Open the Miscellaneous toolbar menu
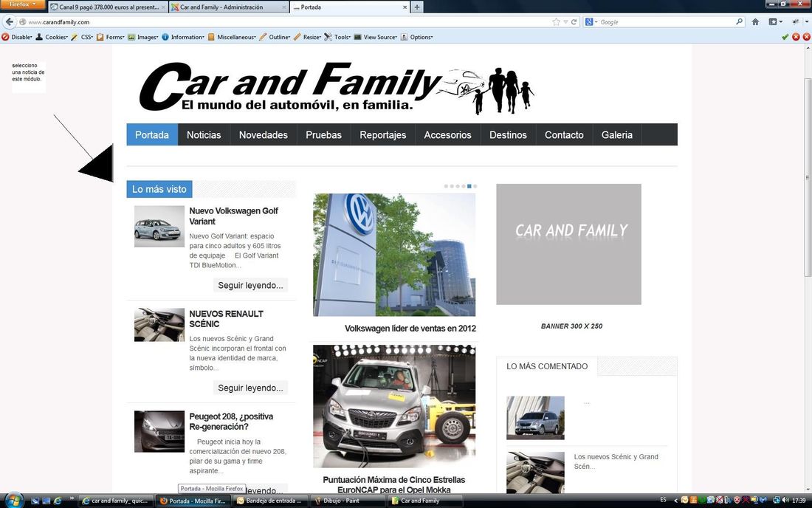812x508 pixels. [x=232, y=37]
